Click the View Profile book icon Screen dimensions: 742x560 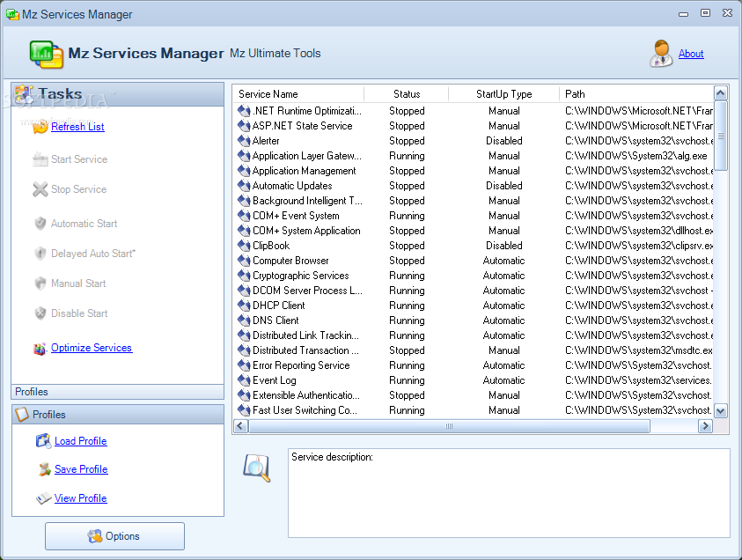[43, 498]
